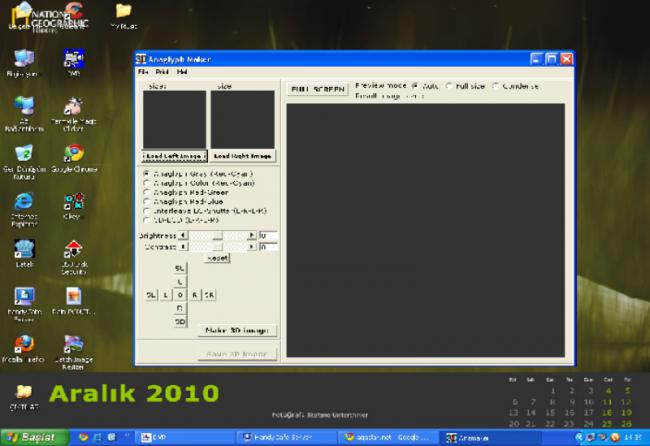
Task: Open the Recycle Bin desktop icon
Action: (24, 153)
